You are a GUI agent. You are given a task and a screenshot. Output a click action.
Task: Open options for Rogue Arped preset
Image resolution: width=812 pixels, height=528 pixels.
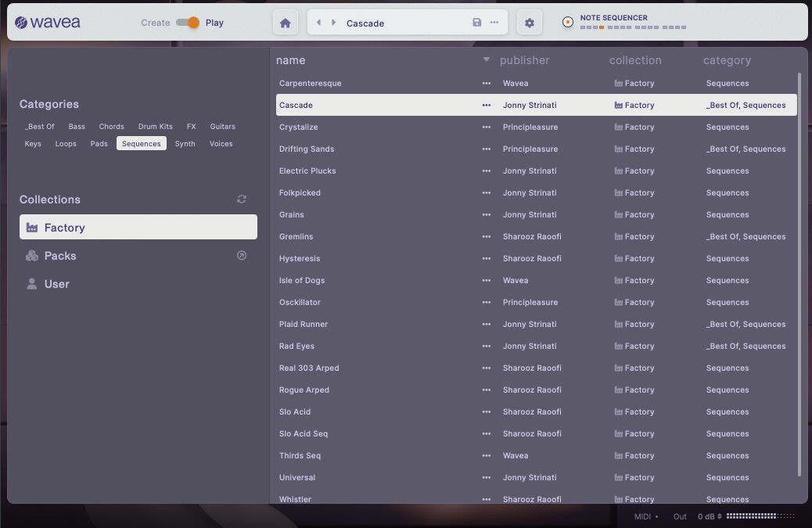(x=487, y=390)
